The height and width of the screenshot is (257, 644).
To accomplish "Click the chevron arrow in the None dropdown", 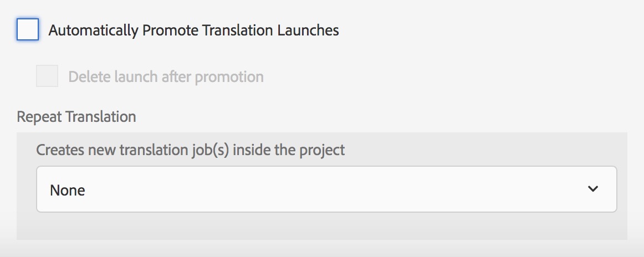I will pos(593,189).
